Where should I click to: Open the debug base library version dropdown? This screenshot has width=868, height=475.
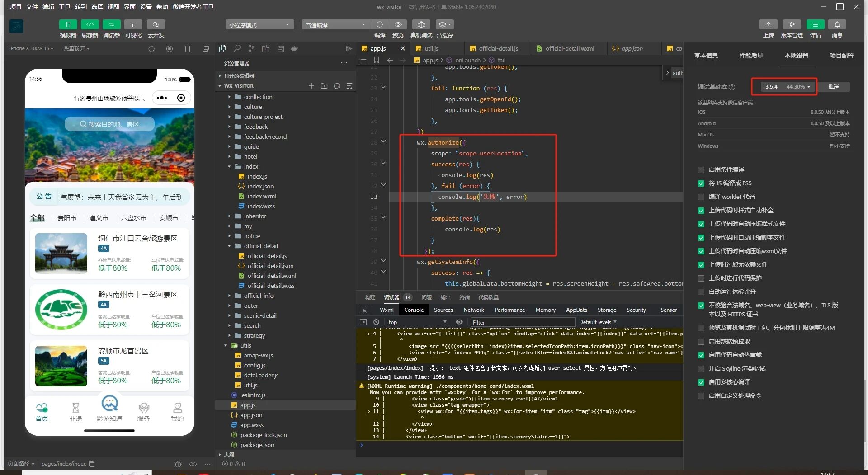tap(787, 87)
